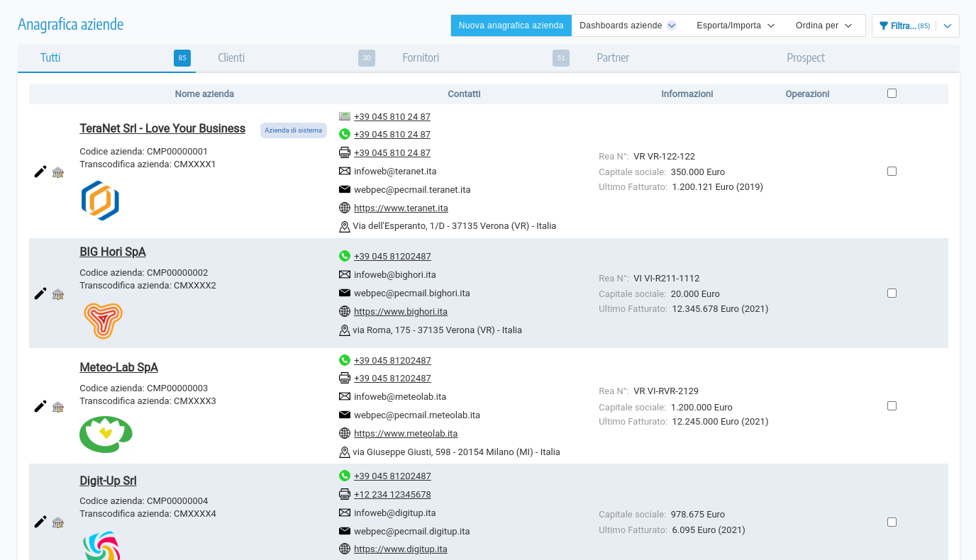Switch to the Clienti tab
976x560 pixels.
[x=232, y=57]
